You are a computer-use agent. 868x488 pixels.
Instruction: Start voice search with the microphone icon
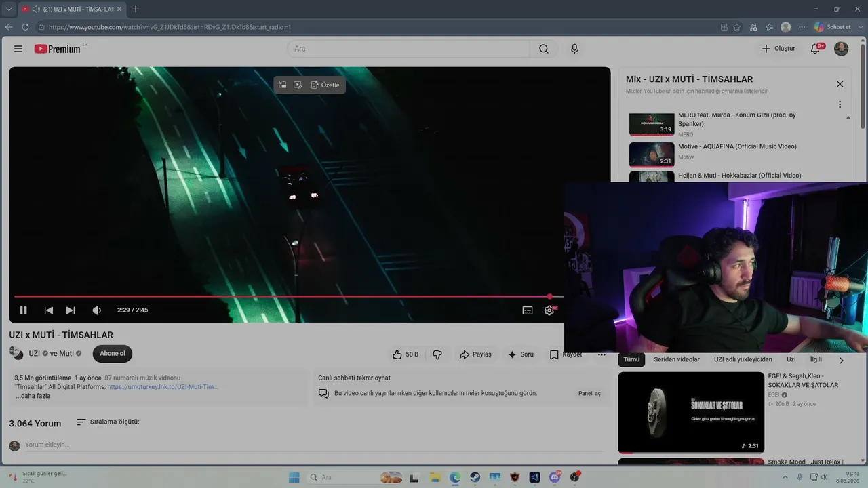[x=574, y=49]
